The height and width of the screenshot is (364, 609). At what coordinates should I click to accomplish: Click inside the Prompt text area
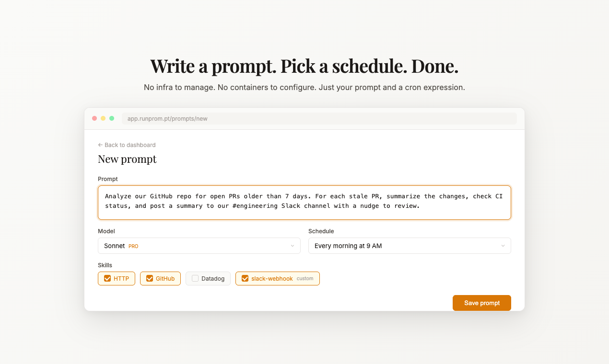(304, 201)
